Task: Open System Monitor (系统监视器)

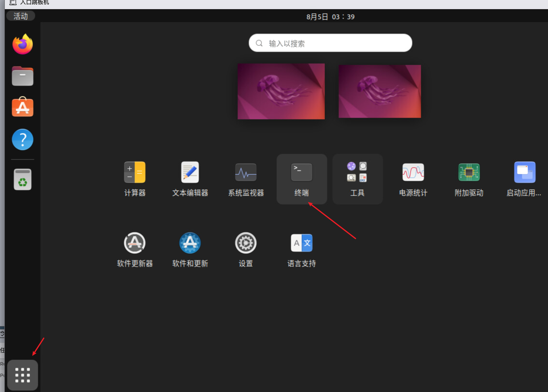Action: pyautogui.click(x=246, y=179)
